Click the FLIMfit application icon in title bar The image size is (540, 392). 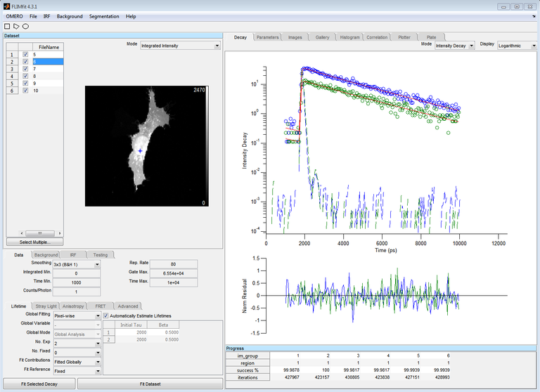tap(6, 6)
